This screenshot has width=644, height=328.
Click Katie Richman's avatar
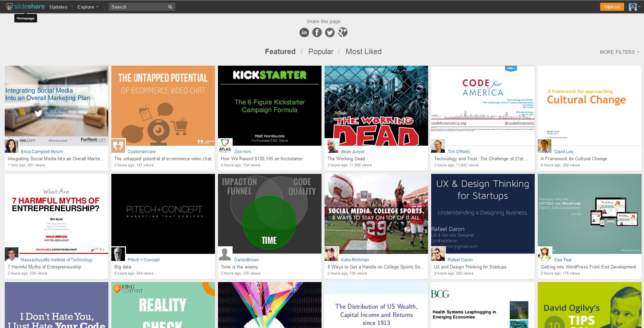point(332,254)
